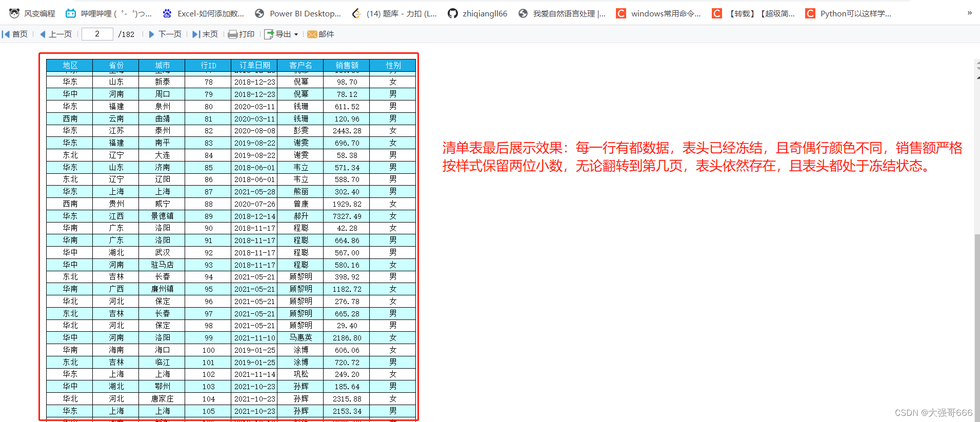Image resolution: width=980 pixels, height=422 pixels.
Task: Select row ID cell 99
Action: pyautogui.click(x=208, y=338)
